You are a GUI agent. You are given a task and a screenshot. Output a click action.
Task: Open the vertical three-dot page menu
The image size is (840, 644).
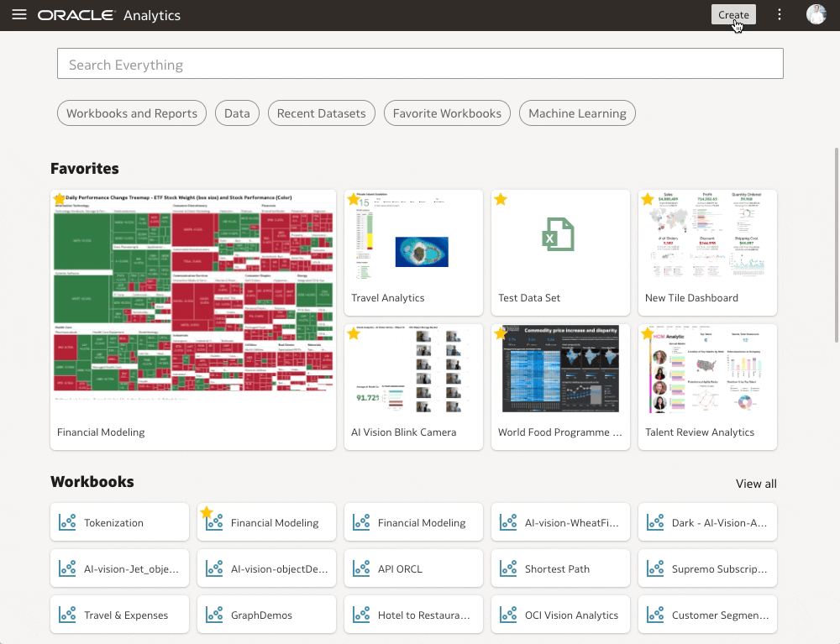click(780, 14)
